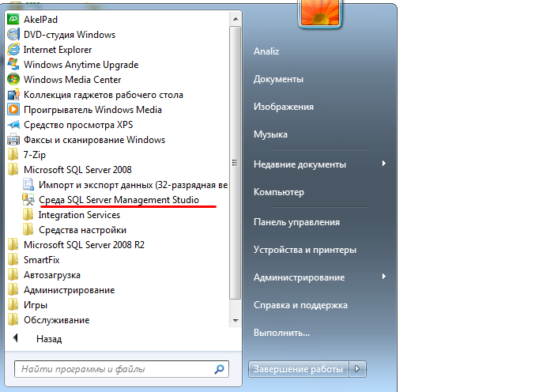Click the Windows Anytime Upgrade icon
The height and width of the screenshot is (392, 539).
click(x=13, y=64)
